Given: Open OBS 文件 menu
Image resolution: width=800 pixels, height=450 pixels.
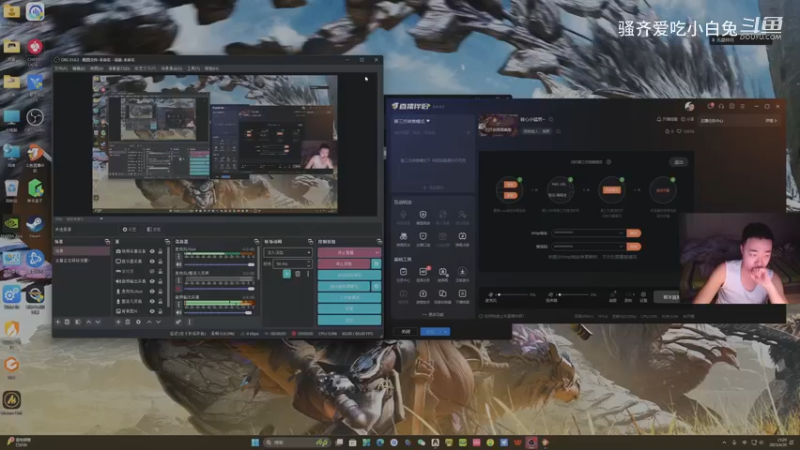Looking at the screenshot, I should point(61,68).
